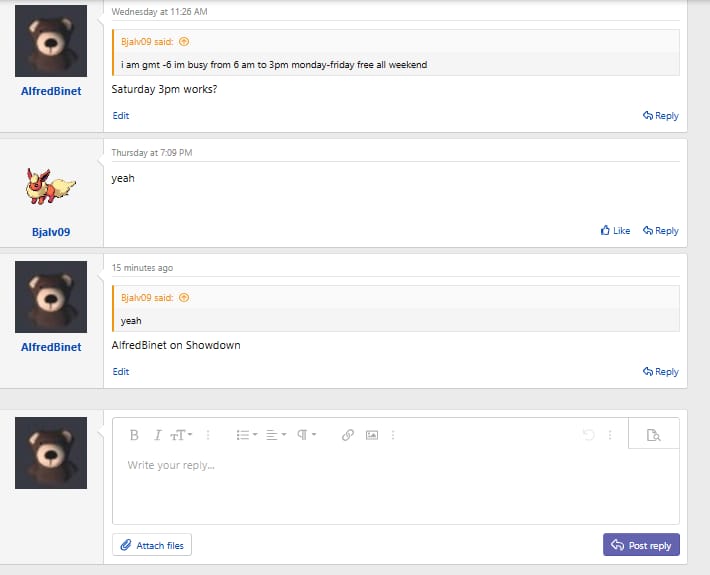The height and width of the screenshot is (575, 710).
Task: Click "Bjalv09 said:" in the yeah quote
Action: pos(147,297)
